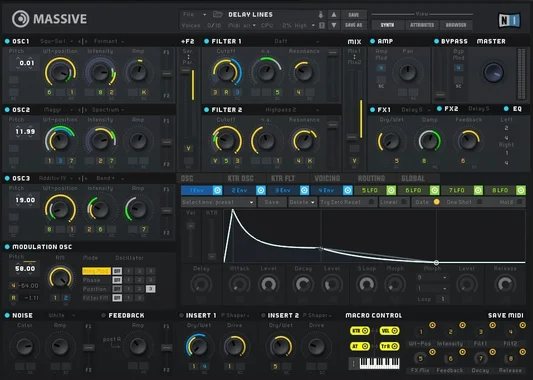
Task: Disable the Noise section power button
Action: pos(7,315)
